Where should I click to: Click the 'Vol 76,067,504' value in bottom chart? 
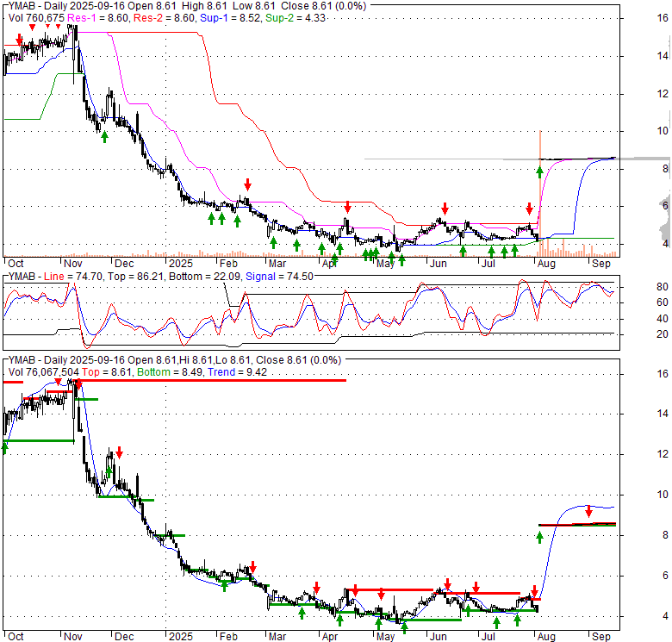pyautogui.click(x=44, y=372)
